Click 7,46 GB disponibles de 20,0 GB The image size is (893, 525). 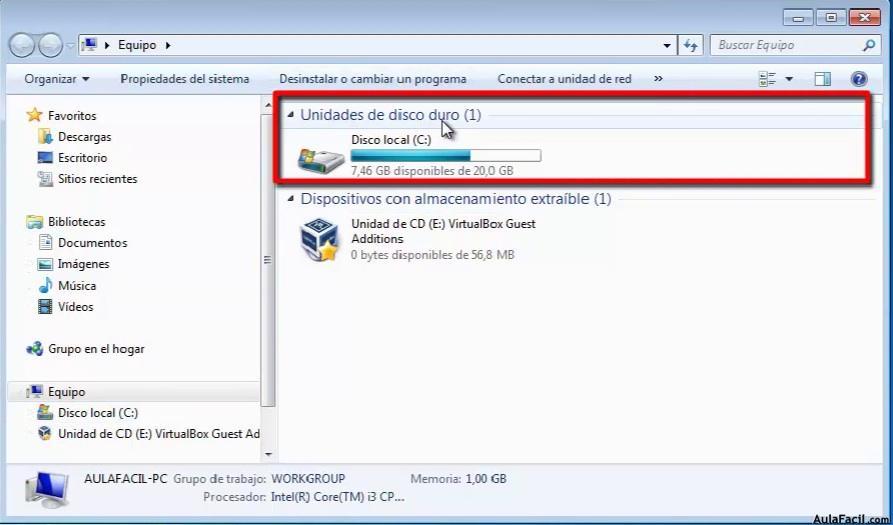(433, 170)
